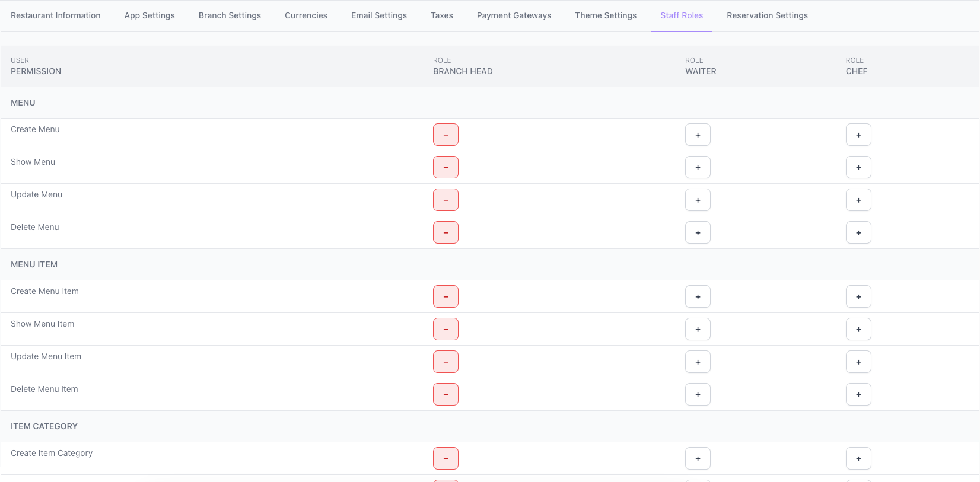Grant Show Menu permission to Waiter

(698, 167)
